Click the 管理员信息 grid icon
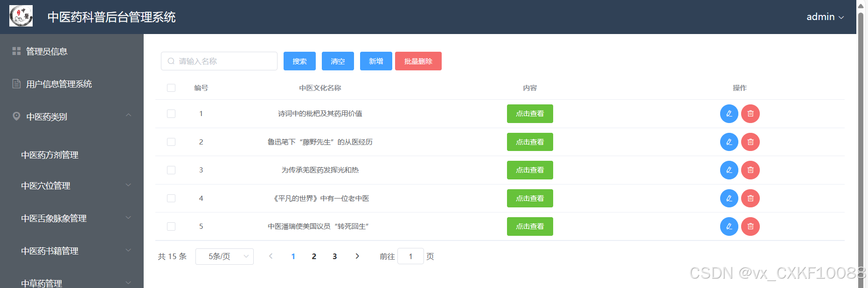The image size is (868, 288). tap(16, 51)
